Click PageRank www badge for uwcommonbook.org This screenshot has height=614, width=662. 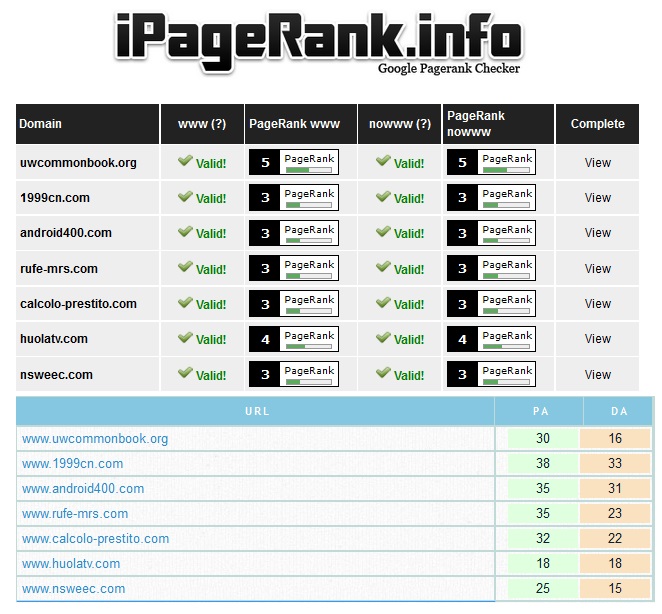tap(294, 162)
